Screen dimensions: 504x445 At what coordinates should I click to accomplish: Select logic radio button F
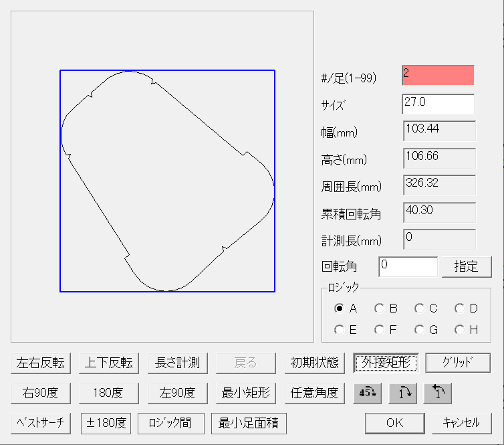379,330
